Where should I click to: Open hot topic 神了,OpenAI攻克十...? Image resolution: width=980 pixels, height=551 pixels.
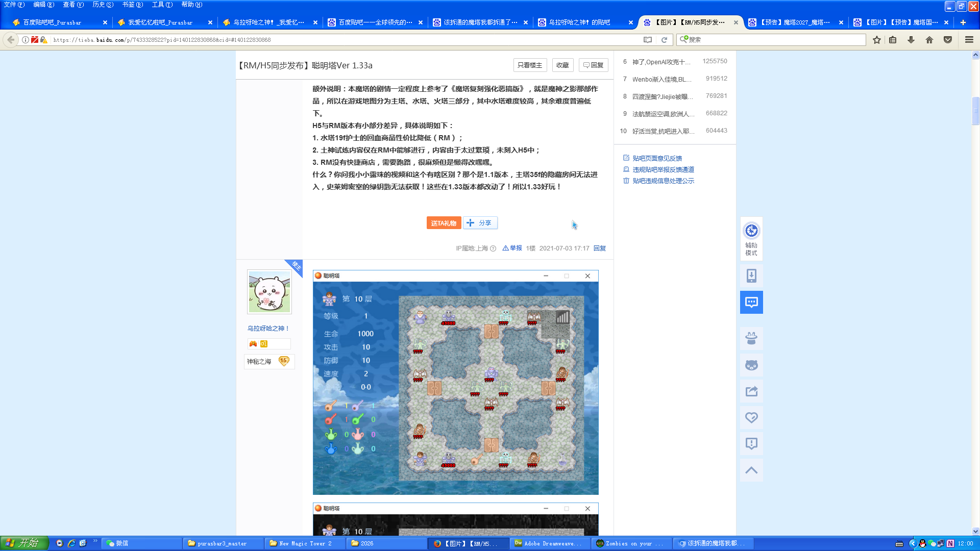661,62
